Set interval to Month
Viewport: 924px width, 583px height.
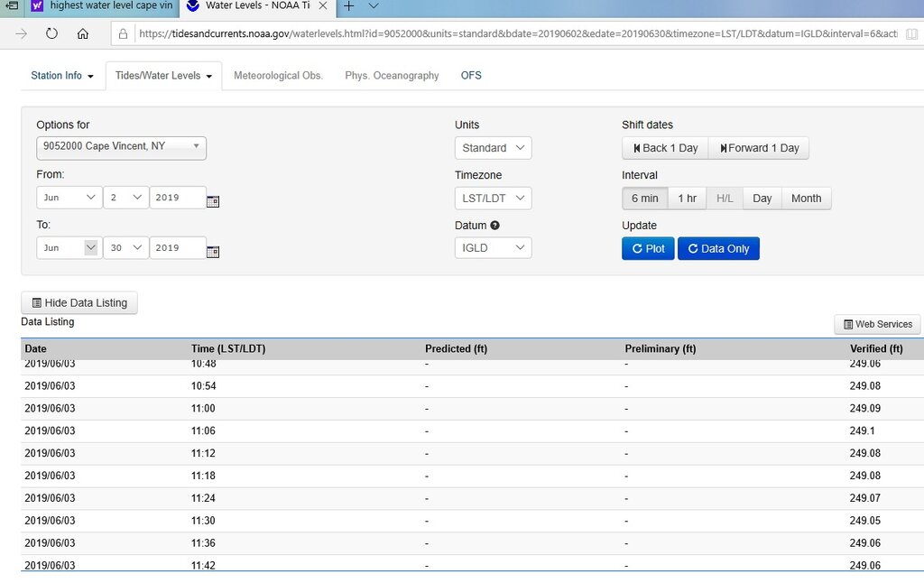tap(806, 199)
